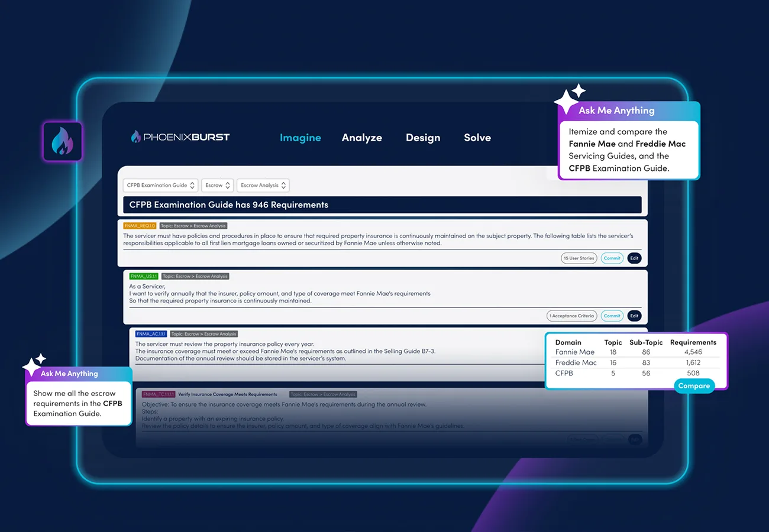Viewport: 769px width, 532px height.
Task: Click the topic tag next to FNMA_REQ.1.0
Action: pyautogui.click(x=194, y=226)
